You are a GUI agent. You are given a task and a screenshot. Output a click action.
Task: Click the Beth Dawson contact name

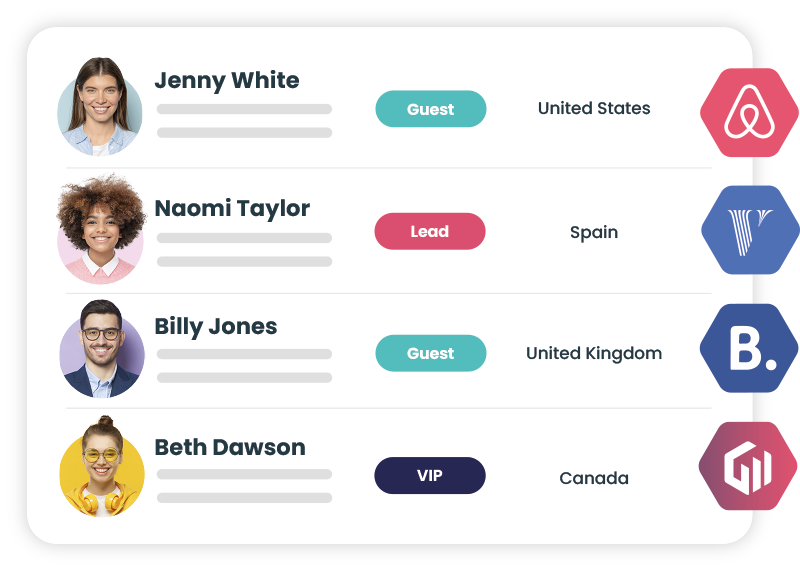(x=230, y=447)
